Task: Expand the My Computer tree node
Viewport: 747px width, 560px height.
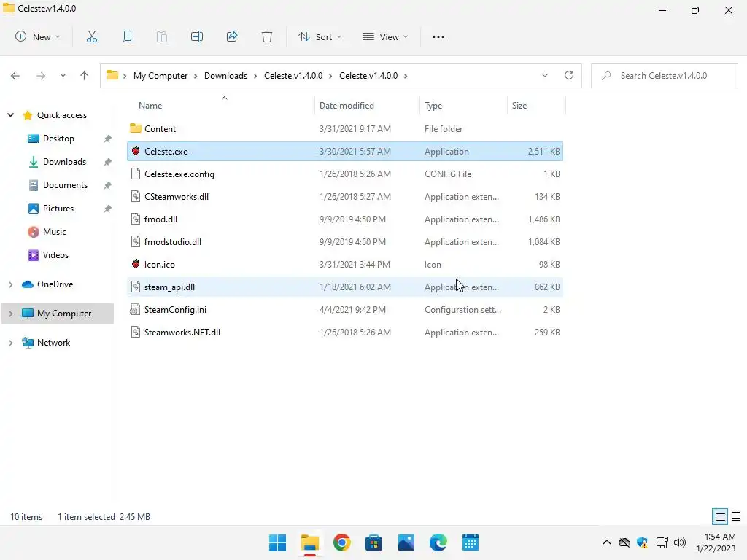Action: 10,314
